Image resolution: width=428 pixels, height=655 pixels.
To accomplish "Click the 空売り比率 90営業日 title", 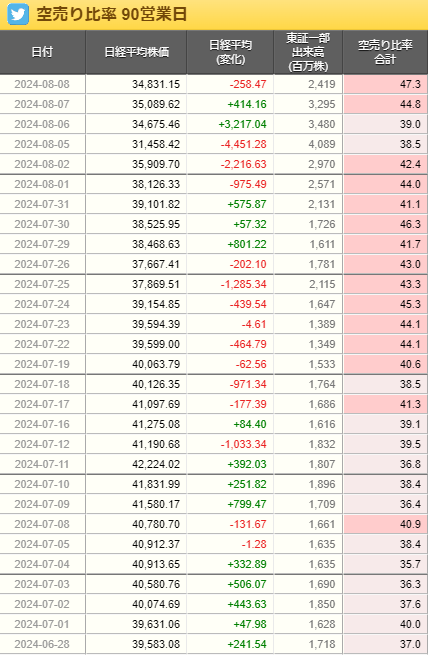I will [111, 15].
